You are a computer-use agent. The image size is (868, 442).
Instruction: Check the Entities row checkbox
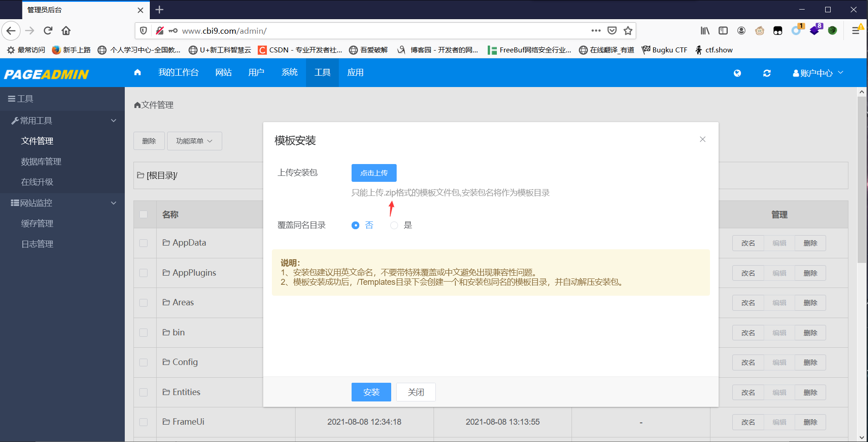click(x=143, y=392)
